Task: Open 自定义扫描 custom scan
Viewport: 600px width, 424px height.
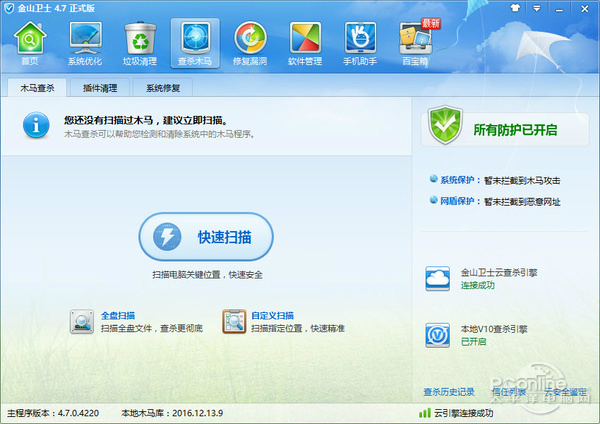Action: [272, 315]
